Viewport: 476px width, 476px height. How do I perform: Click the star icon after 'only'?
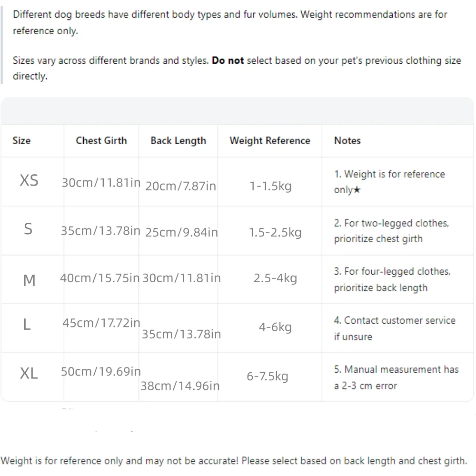(x=357, y=190)
